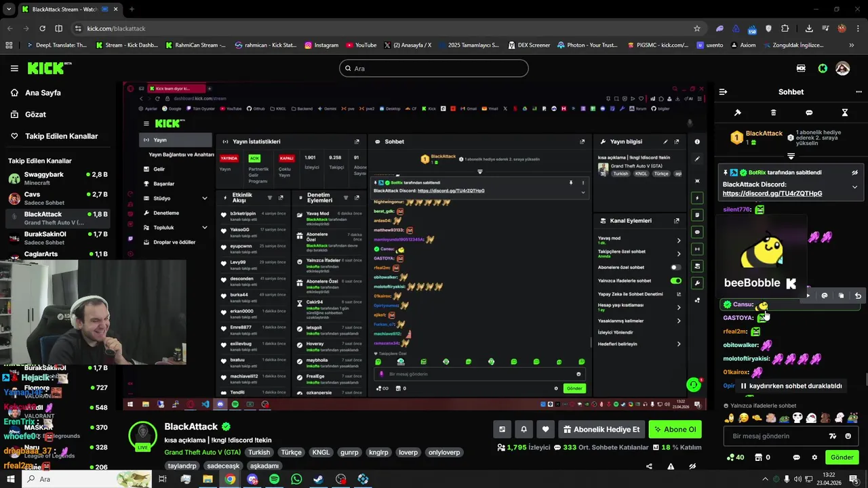
Task: Click the hourglass slow-mode icon
Action: (x=845, y=113)
